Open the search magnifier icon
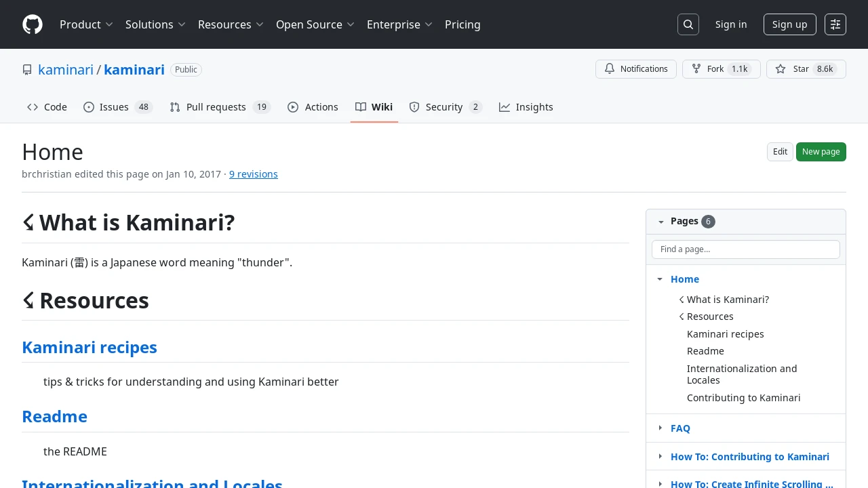This screenshot has height=488, width=868. click(x=688, y=24)
